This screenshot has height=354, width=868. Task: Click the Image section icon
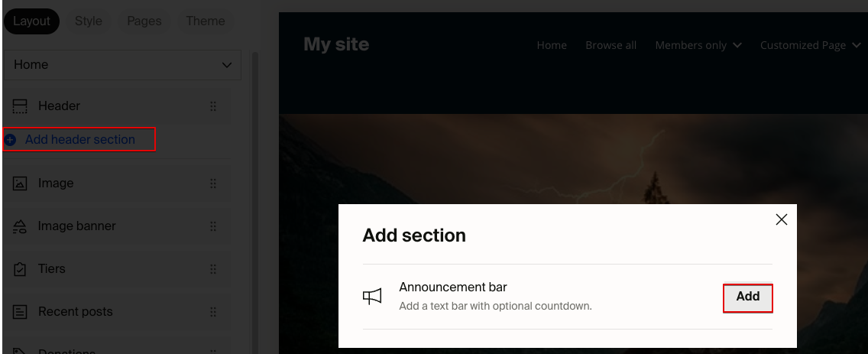coord(20,183)
